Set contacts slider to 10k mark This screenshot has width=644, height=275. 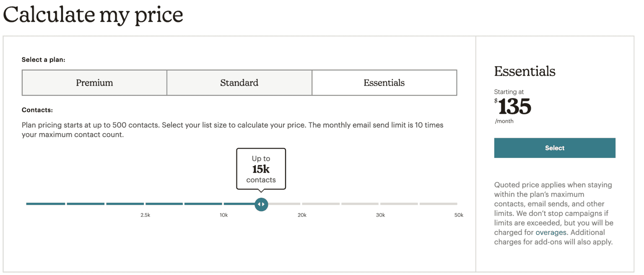pyautogui.click(x=223, y=215)
